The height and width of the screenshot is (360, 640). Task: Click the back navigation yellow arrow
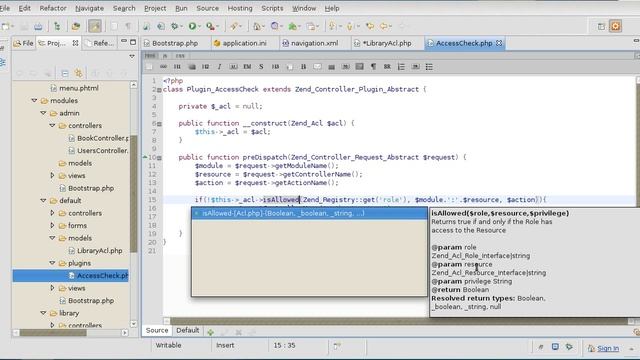coord(383,26)
